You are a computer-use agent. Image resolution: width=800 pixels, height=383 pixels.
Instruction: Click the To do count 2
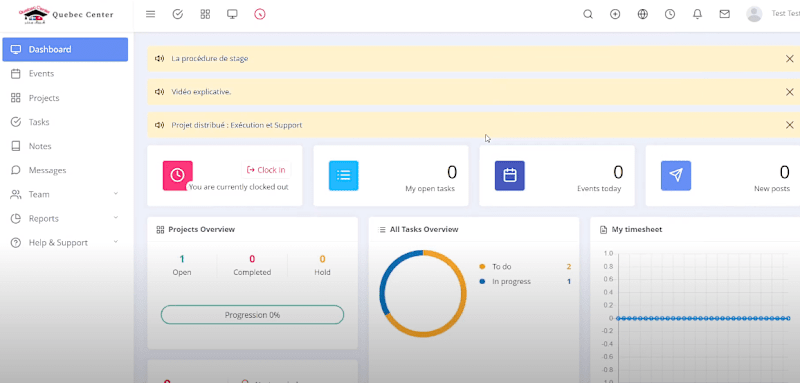pos(568,266)
